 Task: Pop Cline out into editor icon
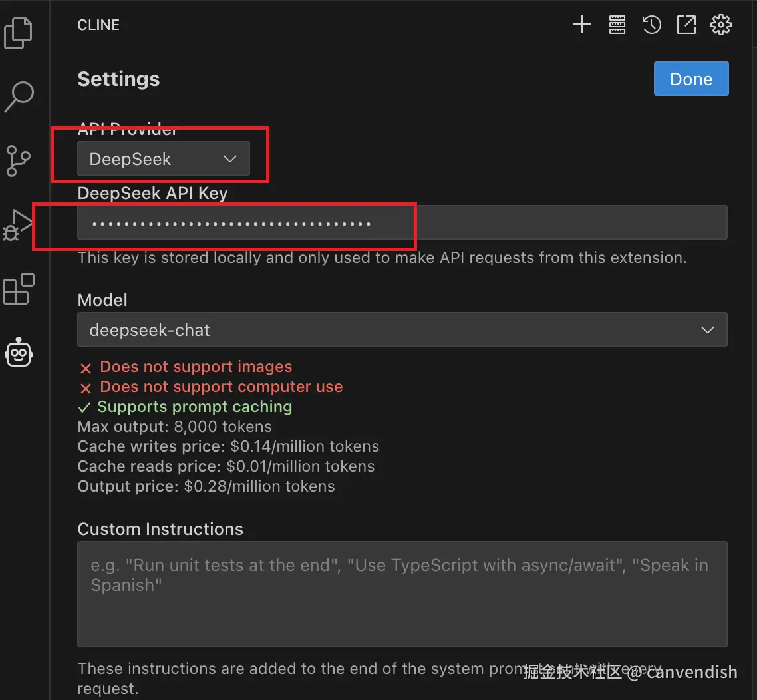(x=686, y=25)
